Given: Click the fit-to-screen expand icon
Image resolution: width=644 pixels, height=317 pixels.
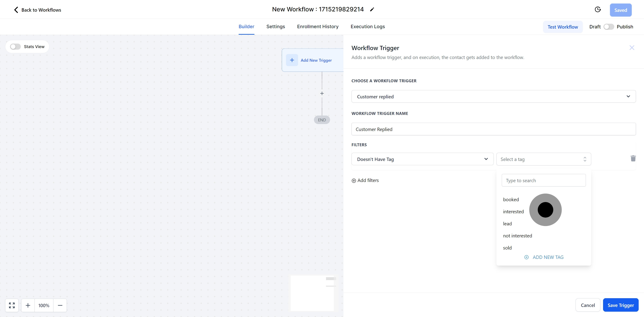Looking at the screenshot, I should pyautogui.click(x=12, y=305).
